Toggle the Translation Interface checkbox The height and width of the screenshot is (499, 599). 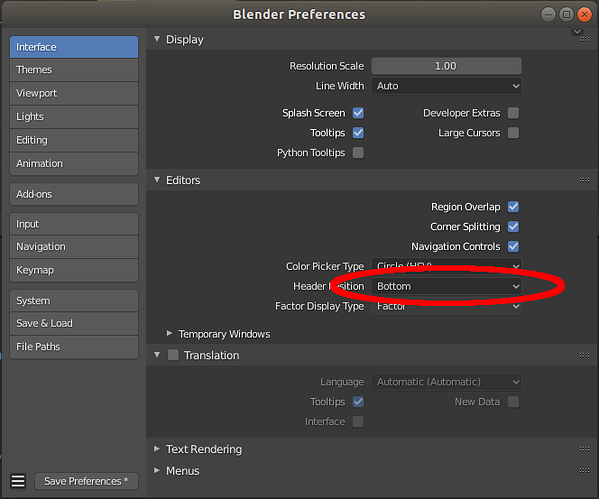pos(358,422)
